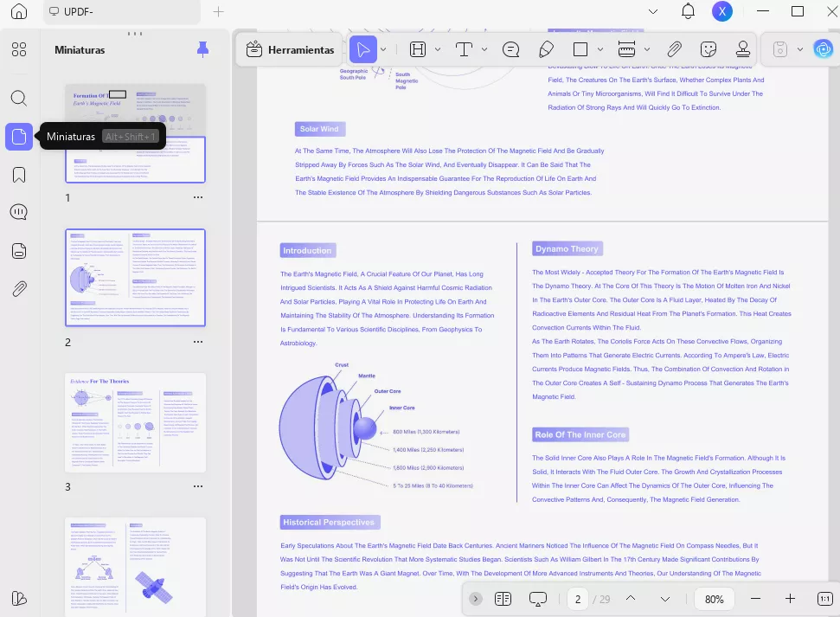This screenshot has height=617, width=840.
Task: Select the Text insert tool
Action: click(464, 50)
